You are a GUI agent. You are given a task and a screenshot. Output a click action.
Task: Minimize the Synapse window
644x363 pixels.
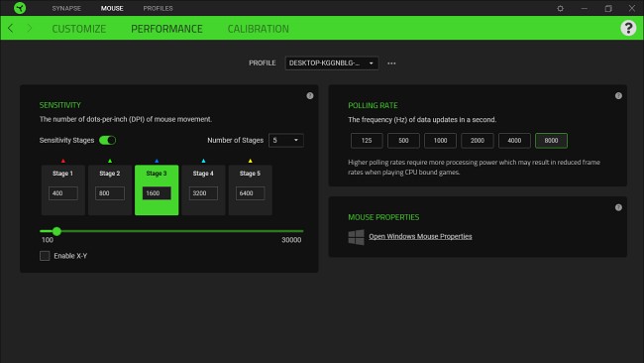click(x=584, y=8)
